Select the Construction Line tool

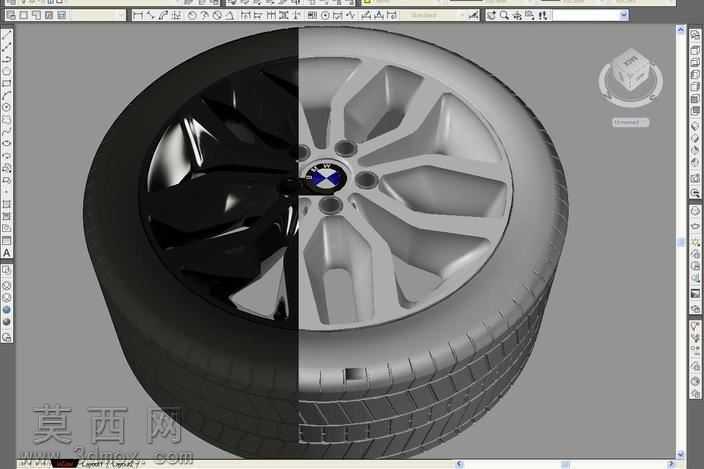7,47
